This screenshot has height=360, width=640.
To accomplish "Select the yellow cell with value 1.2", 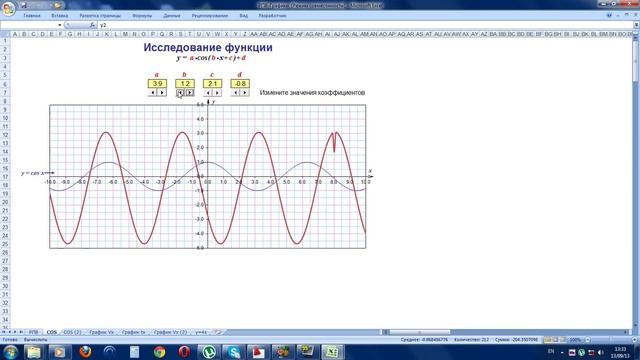I will click(x=185, y=84).
